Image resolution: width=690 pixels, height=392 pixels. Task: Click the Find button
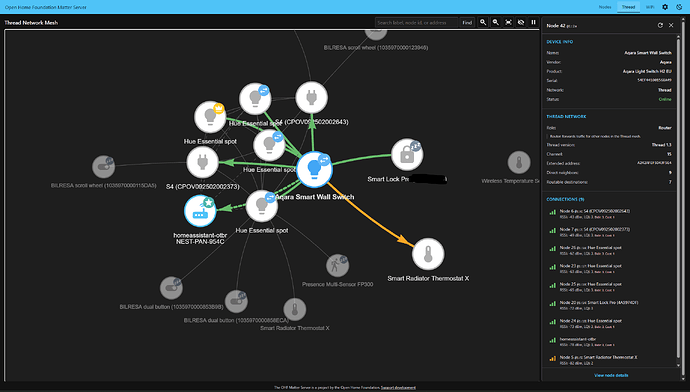(x=467, y=22)
